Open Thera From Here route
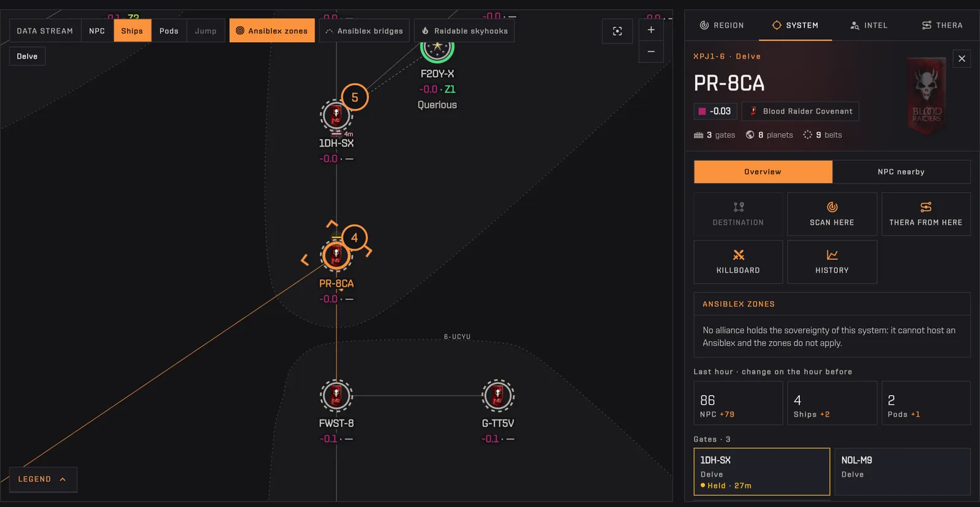This screenshot has width=980, height=507. [925, 214]
